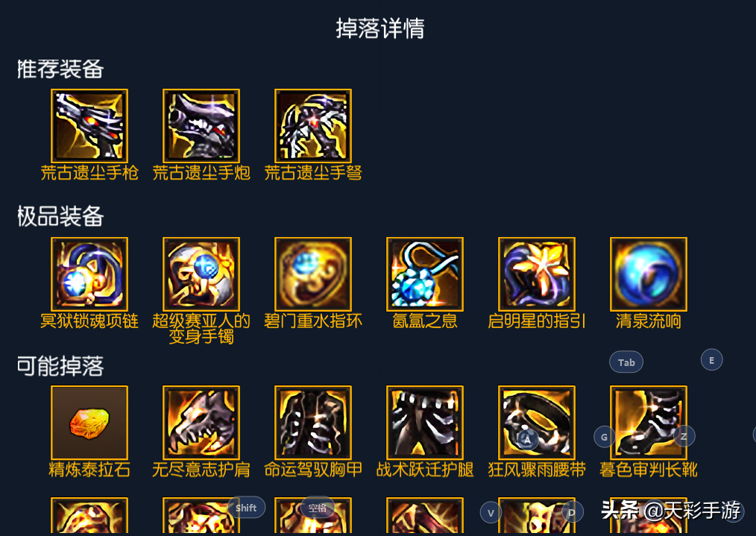This screenshot has width=756, height=536.
Task: Tap the E key overlay button
Action: point(712,360)
